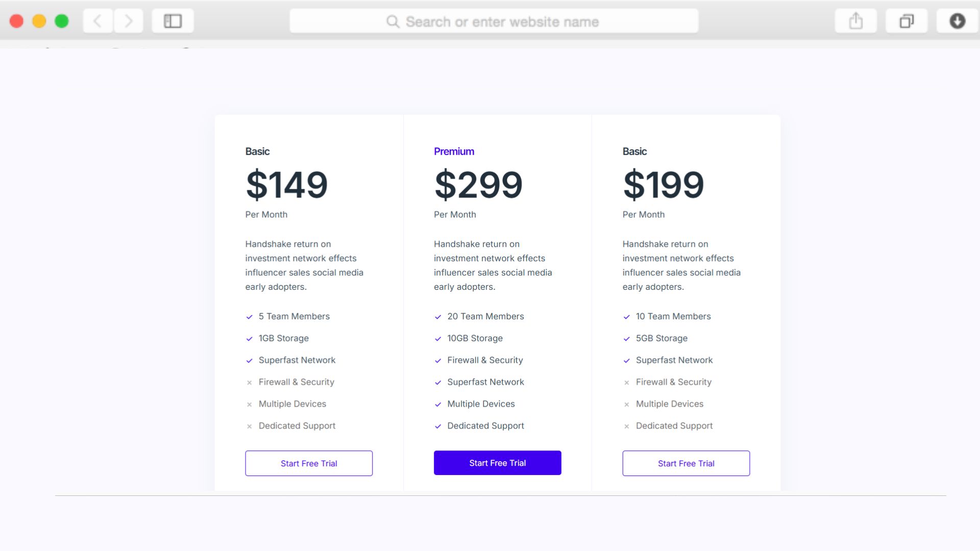Start free trial for Premium plan
The width and height of the screenshot is (980, 551).
tap(497, 463)
